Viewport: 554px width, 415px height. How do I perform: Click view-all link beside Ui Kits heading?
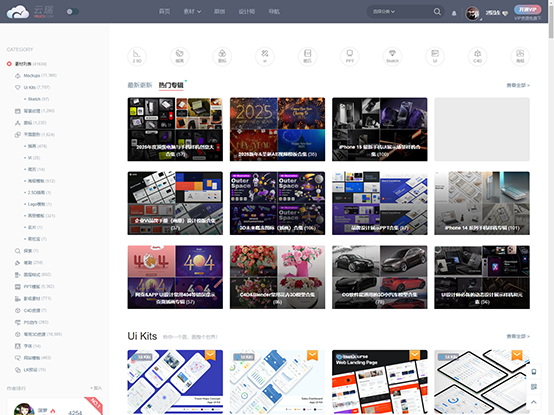[518, 336]
